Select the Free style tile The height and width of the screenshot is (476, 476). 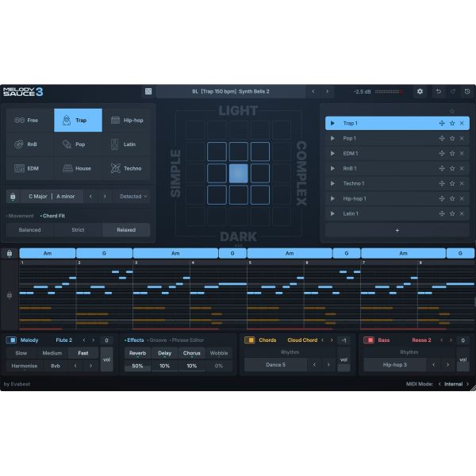(x=30, y=121)
